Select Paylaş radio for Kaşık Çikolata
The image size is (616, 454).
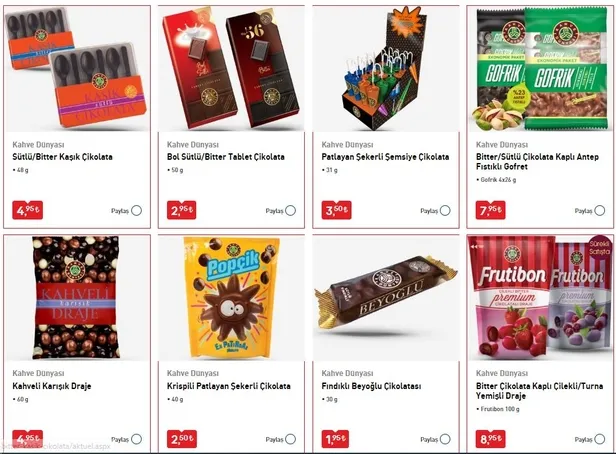[136, 211]
